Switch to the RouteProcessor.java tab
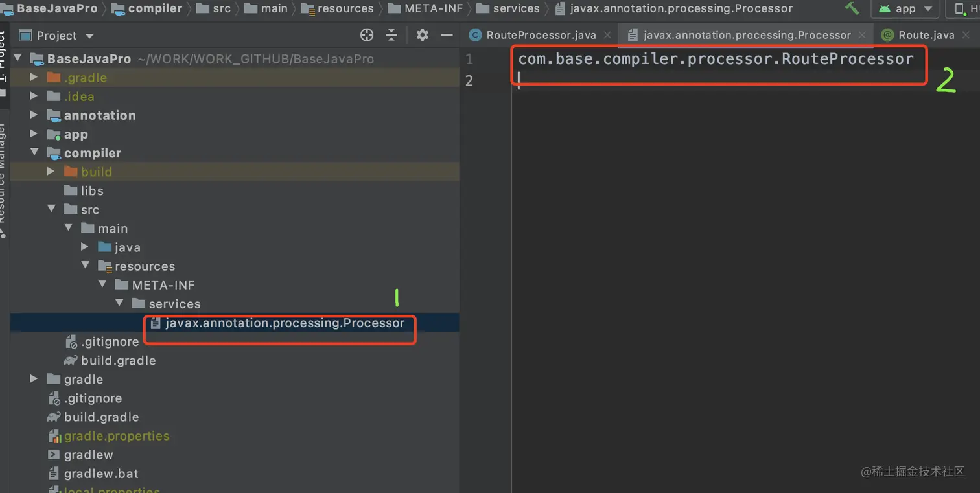Viewport: 980px width, 493px height. click(541, 35)
